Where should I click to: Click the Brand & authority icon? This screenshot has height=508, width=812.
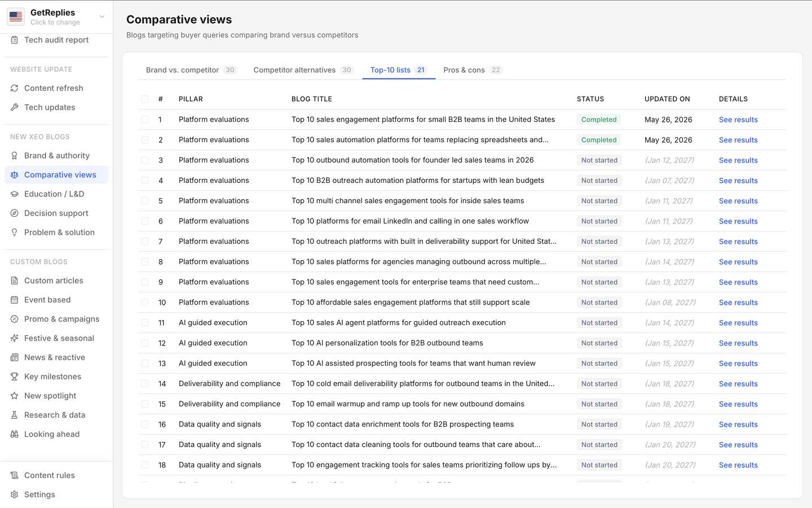15,156
